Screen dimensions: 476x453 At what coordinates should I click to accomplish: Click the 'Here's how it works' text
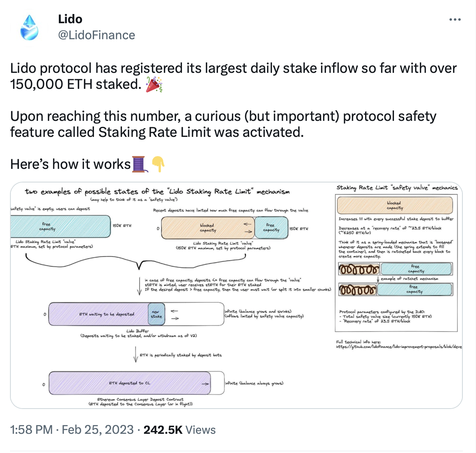(70, 164)
